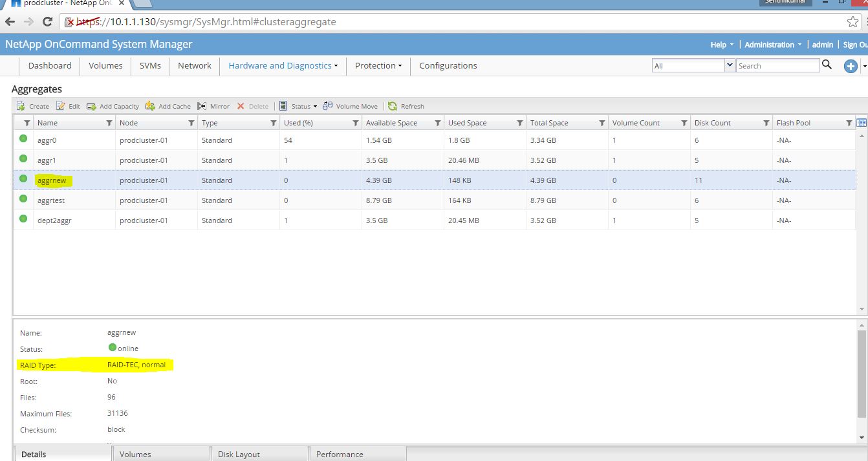Viewport: 868px width, 461px height.
Task: Open the Help menu
Action: point(719,45)
